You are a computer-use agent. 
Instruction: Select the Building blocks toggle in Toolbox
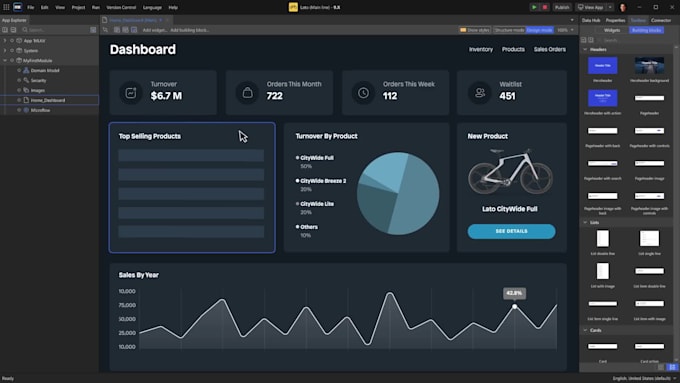tap(646, 30)
